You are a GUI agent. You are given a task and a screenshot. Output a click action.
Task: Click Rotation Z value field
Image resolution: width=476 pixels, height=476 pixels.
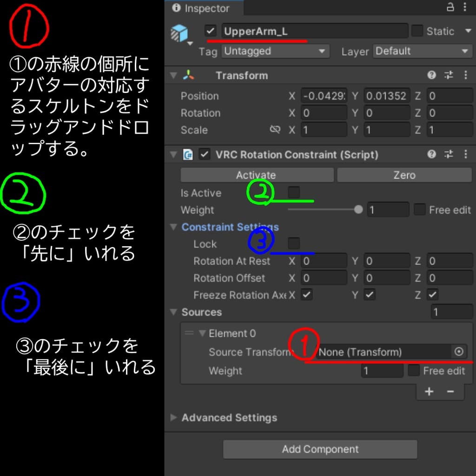click(x=450, y=113)
